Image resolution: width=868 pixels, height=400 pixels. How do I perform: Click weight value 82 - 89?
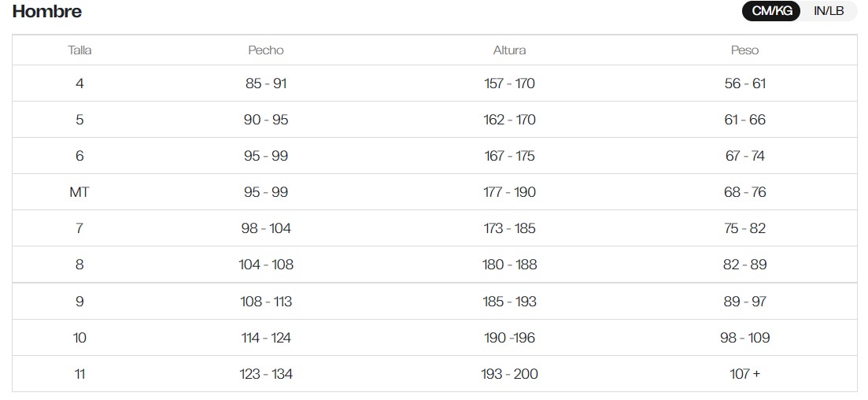[x=744, y=265]
